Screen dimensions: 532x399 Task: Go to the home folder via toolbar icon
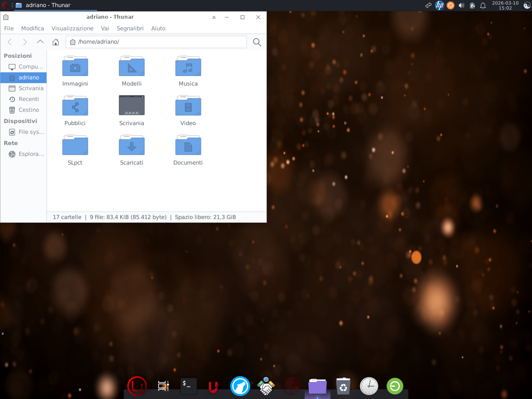(56, 42)
